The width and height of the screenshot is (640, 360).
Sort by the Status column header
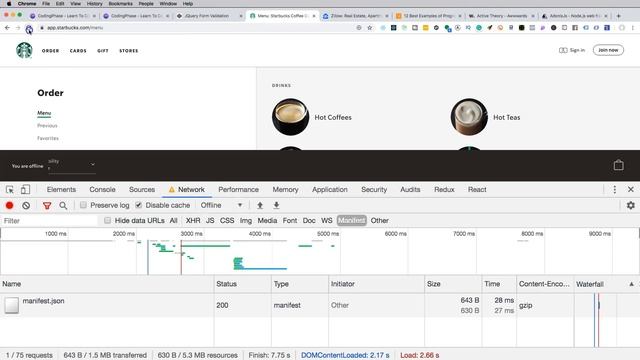point(242,284)
